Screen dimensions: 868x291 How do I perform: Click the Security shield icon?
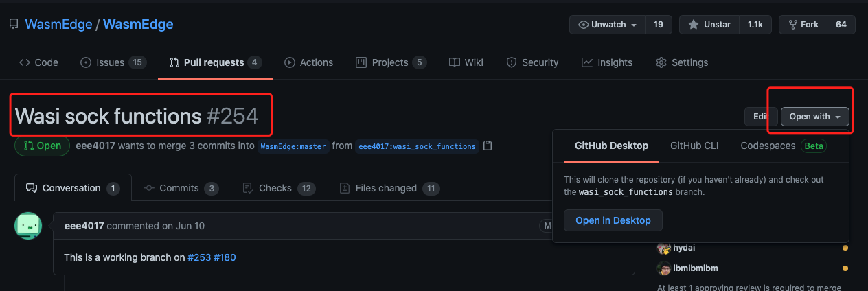512,62
